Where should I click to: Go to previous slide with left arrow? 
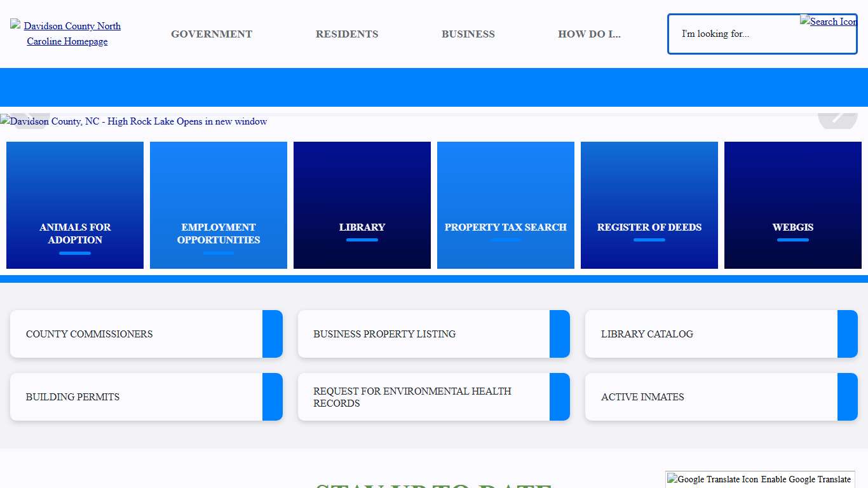pyautogui.click(x=32, y=119)
